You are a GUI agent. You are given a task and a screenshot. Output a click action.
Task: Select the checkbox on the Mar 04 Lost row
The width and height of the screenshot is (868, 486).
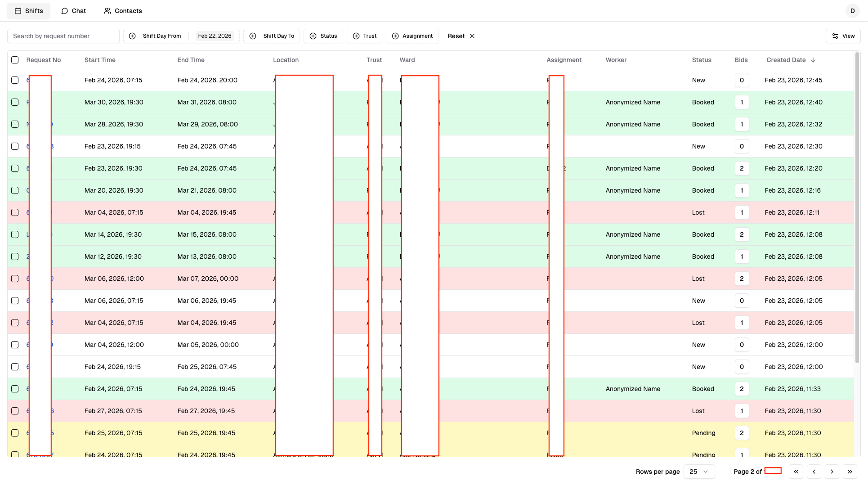[x=15, y=212]
